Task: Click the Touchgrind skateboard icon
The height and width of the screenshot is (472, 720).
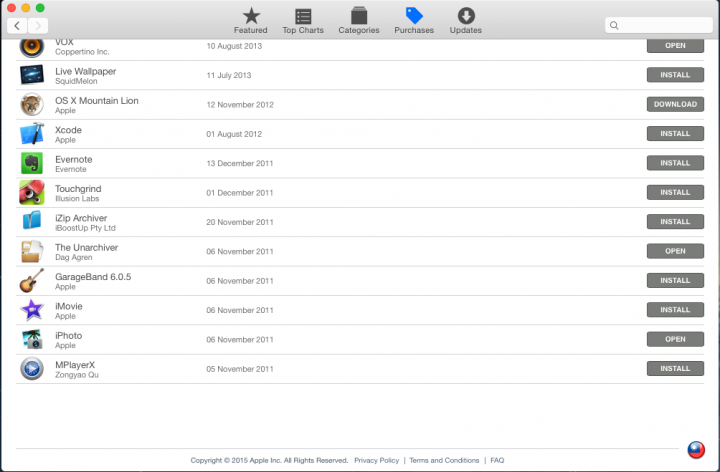Action: 32,192
